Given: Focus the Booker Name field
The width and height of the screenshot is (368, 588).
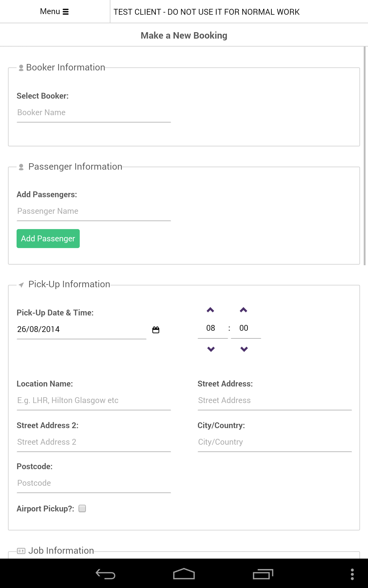Looking at the screenshot, I should point(94,113).
